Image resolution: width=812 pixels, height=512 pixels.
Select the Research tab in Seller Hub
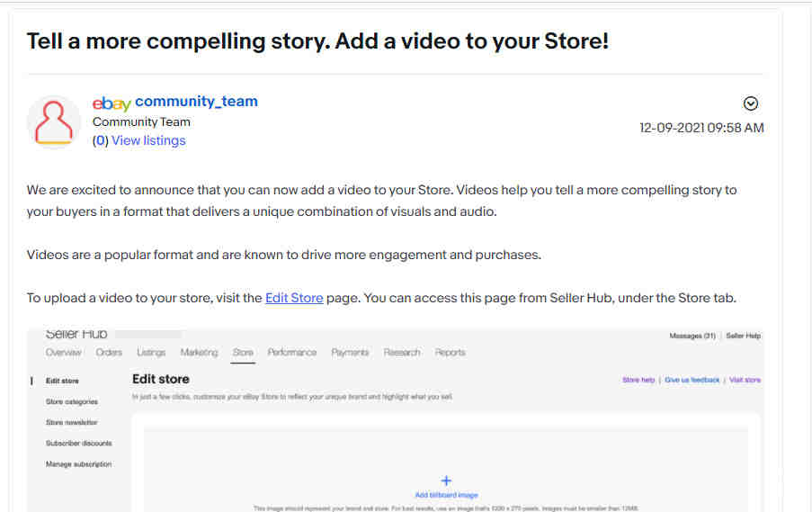(402, 353)
